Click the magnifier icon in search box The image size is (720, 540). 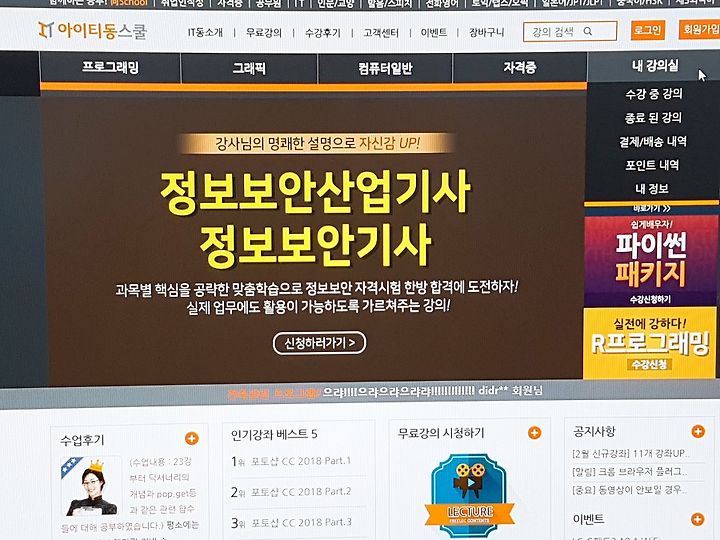click(588, 32)
